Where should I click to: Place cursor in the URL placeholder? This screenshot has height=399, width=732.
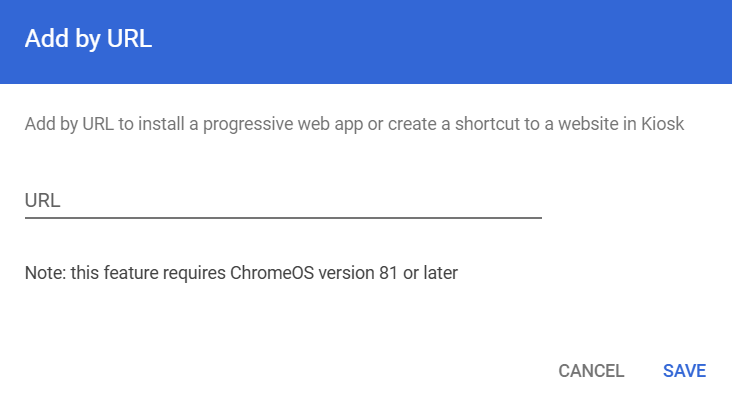coord(283,201)
